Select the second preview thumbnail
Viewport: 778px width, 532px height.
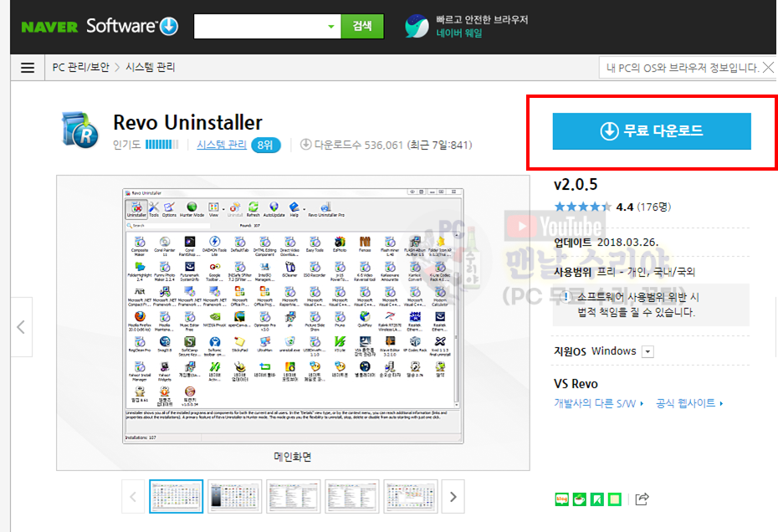click(x=235, y=496)
